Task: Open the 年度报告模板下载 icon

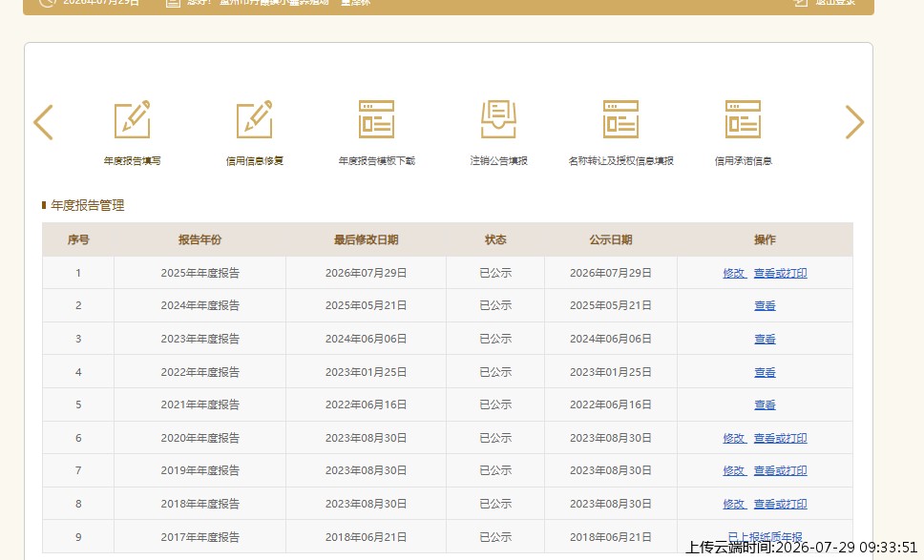Action: point(376,119)
